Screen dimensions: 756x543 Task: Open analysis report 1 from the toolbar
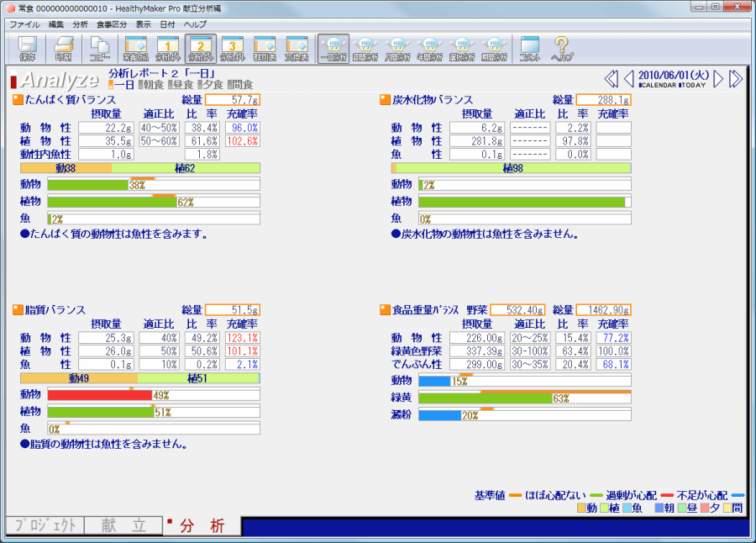(168, 49)
